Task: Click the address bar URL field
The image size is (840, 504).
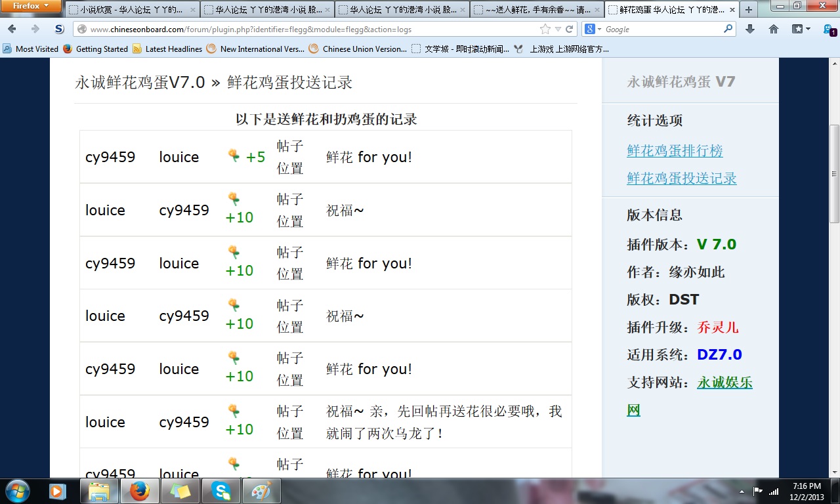Action: point(308,30)
